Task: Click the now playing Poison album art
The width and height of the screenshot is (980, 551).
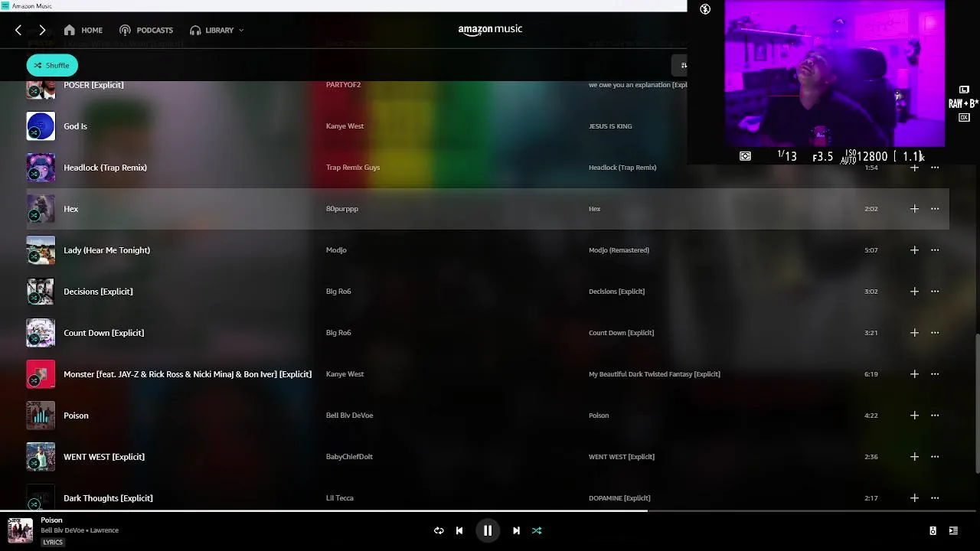Action: click(x=21, y=530)
